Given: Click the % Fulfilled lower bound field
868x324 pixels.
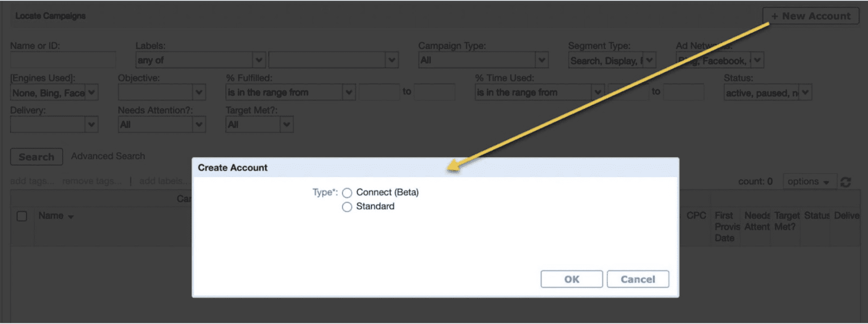Looking at the screenshot, I should (x=379, y=92).
